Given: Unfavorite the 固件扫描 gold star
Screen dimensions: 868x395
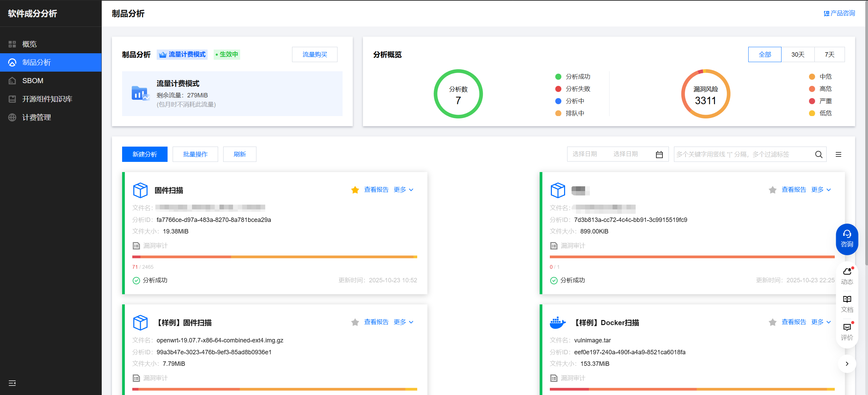Looking at the screenshot, I should click(x=355, y=190).
